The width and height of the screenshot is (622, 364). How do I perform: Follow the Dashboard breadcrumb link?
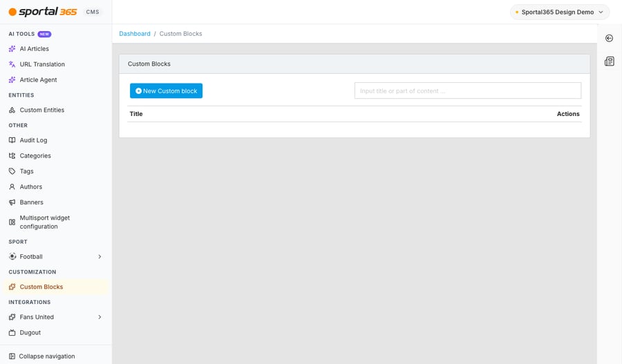(x=135, y=34)
